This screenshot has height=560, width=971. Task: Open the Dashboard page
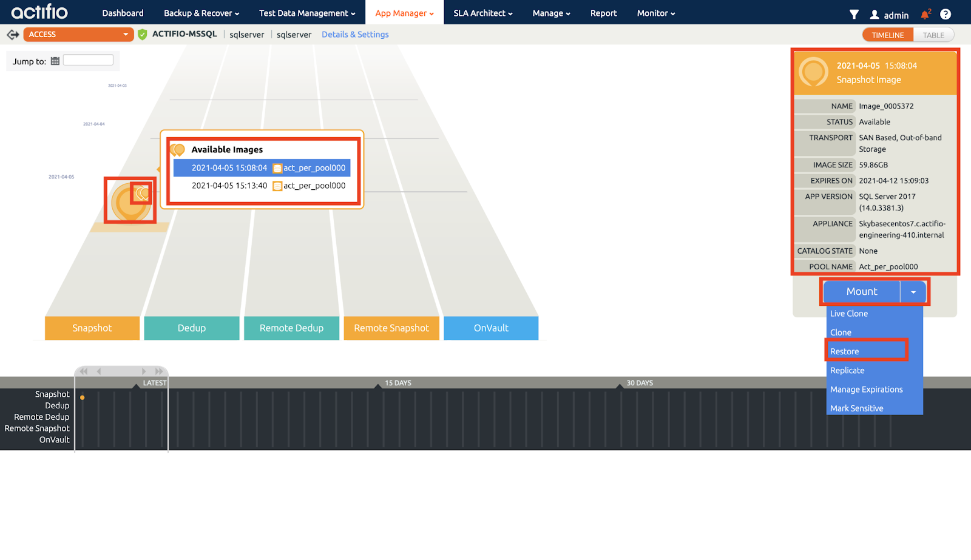123,13
